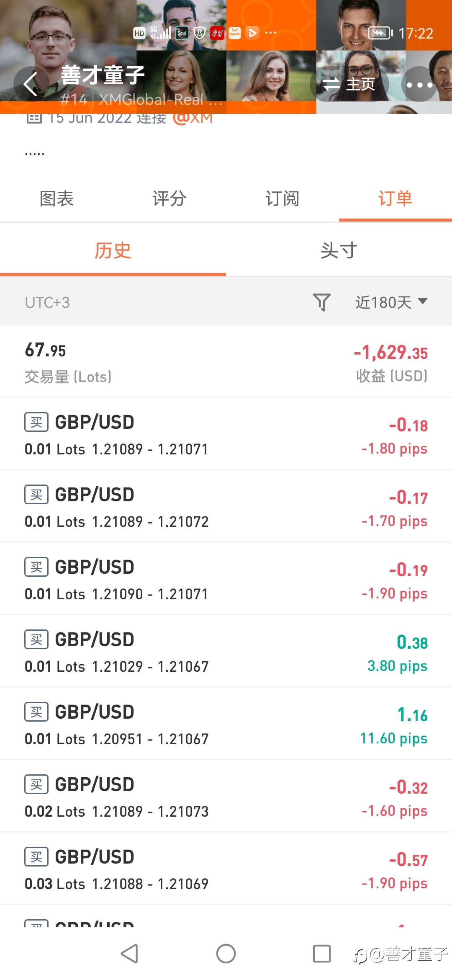This screenshot has height=980, width=452.
Task: Open the three-dots more options menu
Action: (x=419, y=85)
